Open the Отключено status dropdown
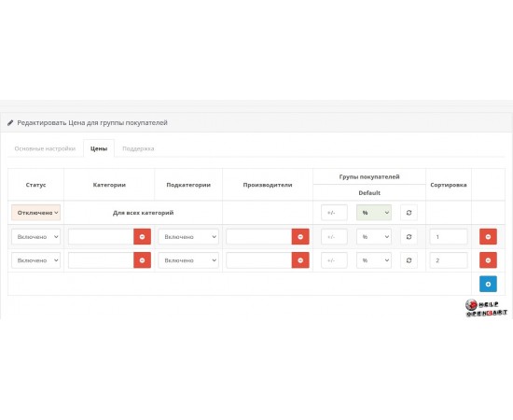This screenshot has height=420, width=513. 36,213
